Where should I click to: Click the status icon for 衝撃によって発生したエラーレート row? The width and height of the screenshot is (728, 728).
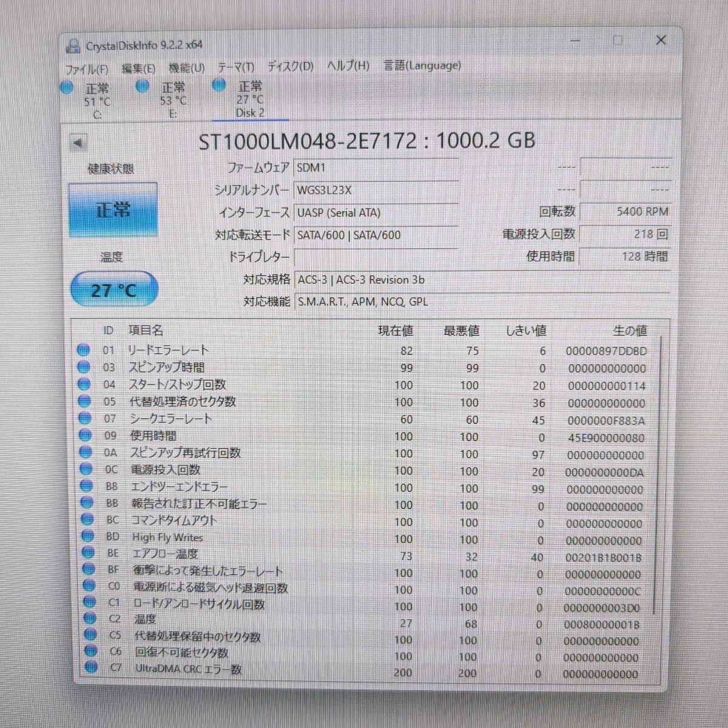tap(89, 569)
